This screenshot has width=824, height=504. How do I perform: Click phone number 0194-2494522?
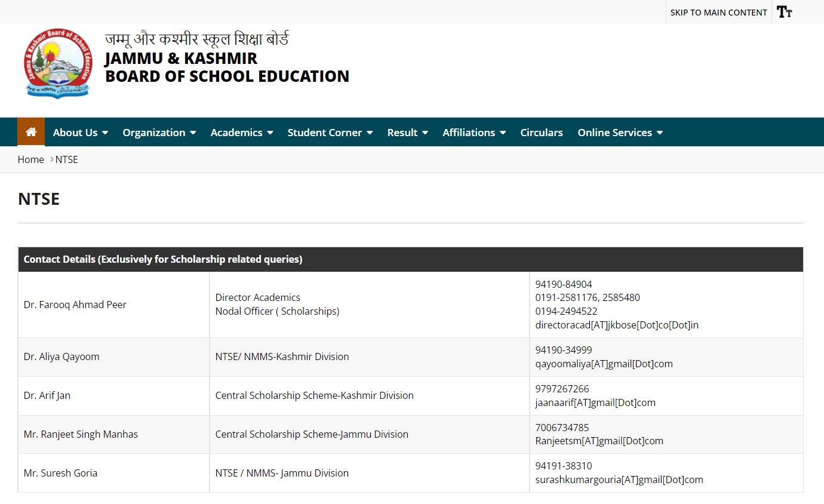(566, 311)
